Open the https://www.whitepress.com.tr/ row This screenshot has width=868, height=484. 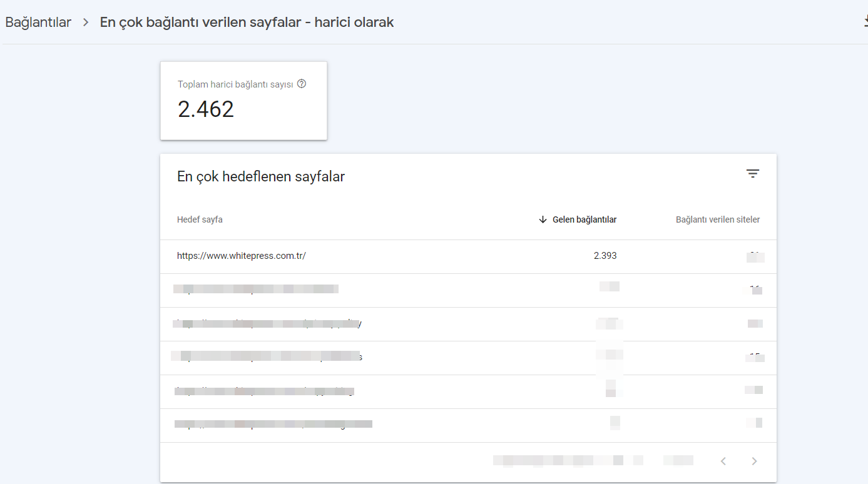[x=468, y=256]
